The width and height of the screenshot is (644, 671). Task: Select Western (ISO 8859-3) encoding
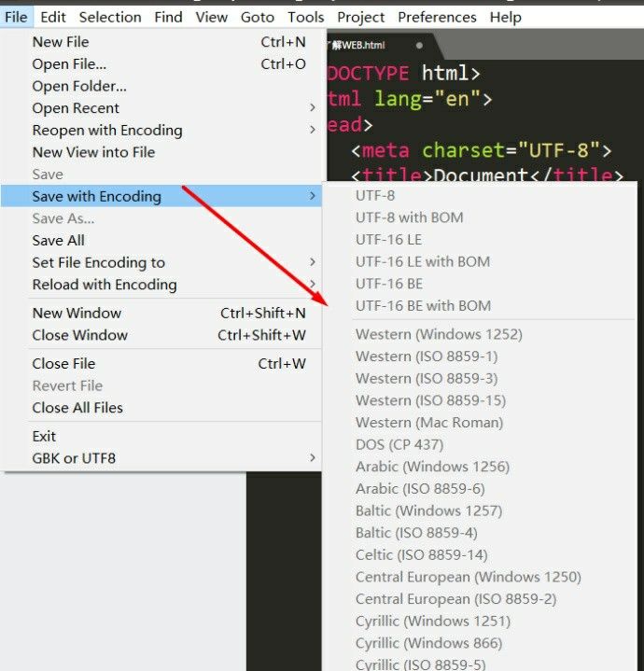point(479,379)
